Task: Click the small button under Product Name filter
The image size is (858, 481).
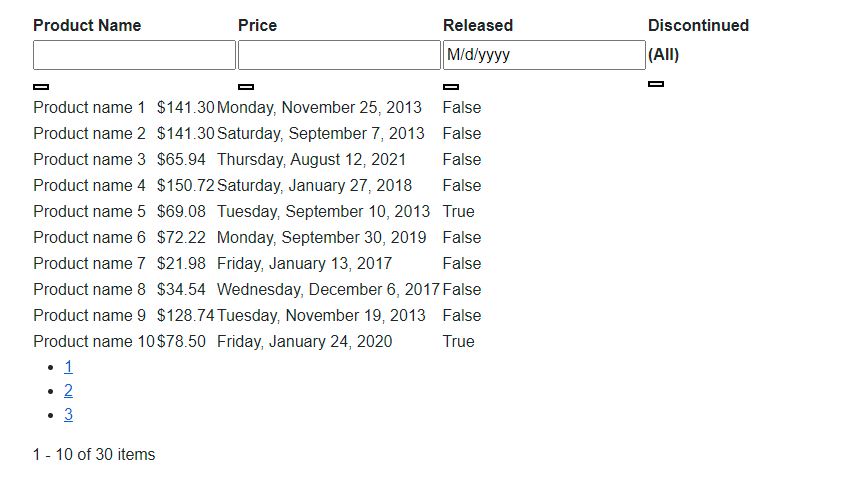Action: coord(41,86)
